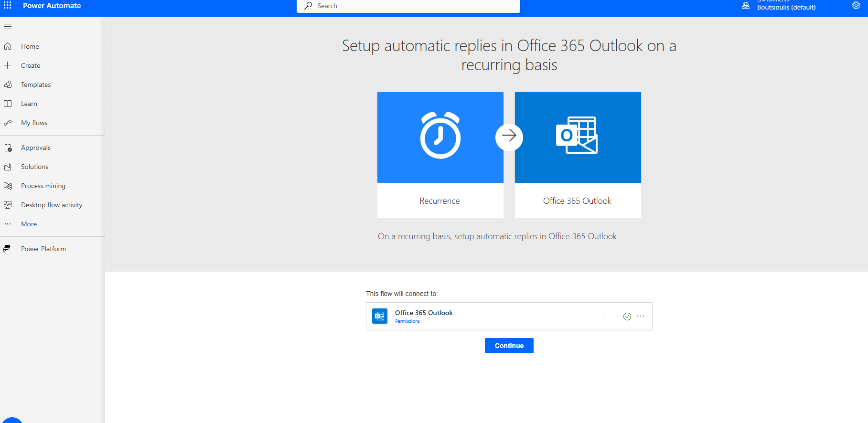
Task: Go to Process mining
Action: click(x=53, y=186)
